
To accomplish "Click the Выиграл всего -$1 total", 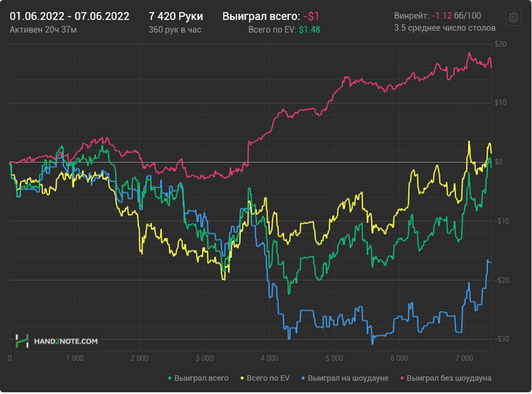I will tap(271, 16).
